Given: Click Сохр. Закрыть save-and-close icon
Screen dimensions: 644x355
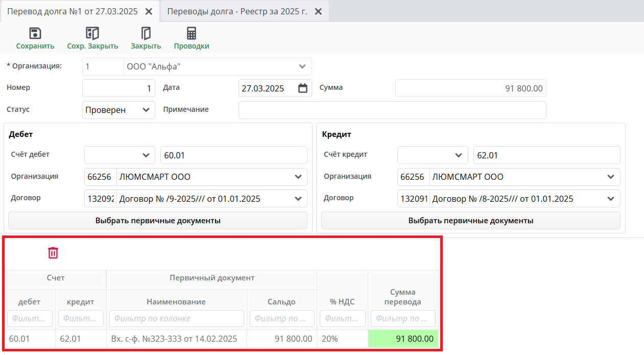Looking at the screenshot, I should [92, 34].
